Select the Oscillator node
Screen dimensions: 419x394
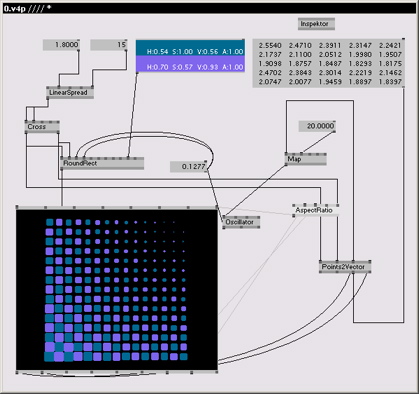click(x=241, y=222)
